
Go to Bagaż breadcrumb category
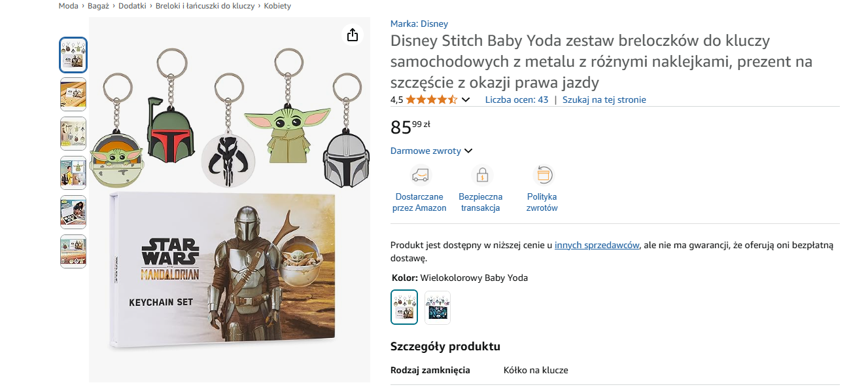(98, 6)
